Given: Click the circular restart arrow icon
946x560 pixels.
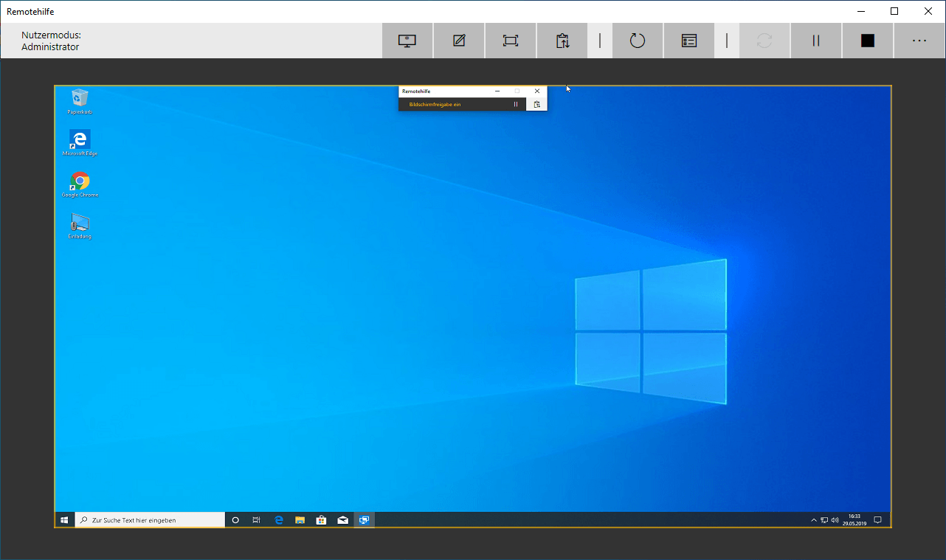Looking at the screenshot, I should (x=638, y=41).
